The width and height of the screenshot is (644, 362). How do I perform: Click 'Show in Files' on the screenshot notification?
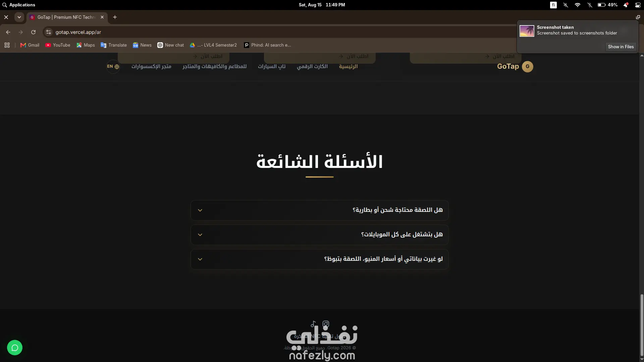[621, 47]
